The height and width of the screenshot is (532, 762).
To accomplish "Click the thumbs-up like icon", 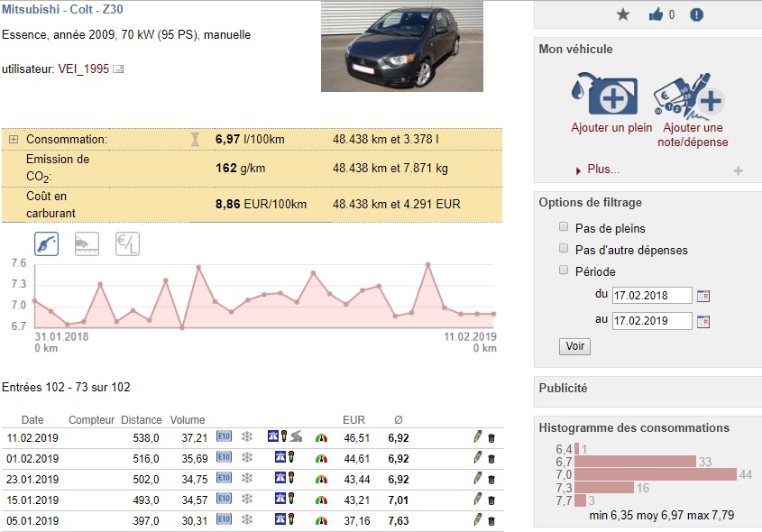I will (656, 14).
